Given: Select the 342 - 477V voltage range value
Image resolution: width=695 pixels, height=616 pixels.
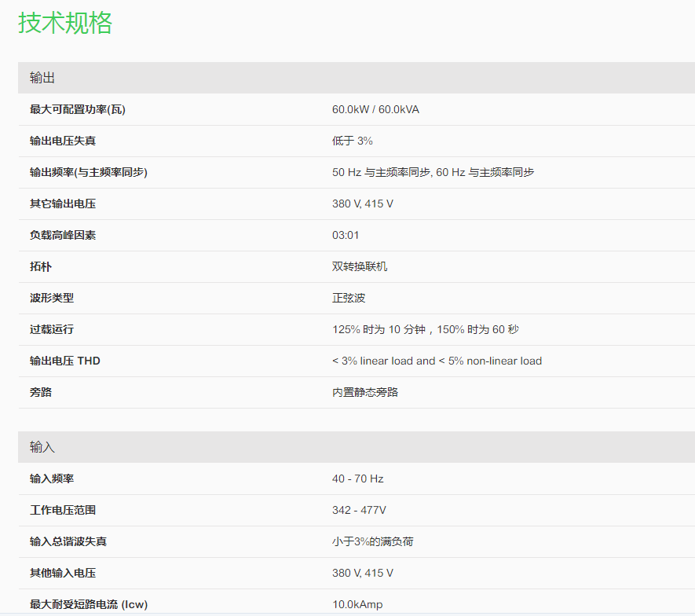Looking at the screenshot, I should [x=359, y=510].
